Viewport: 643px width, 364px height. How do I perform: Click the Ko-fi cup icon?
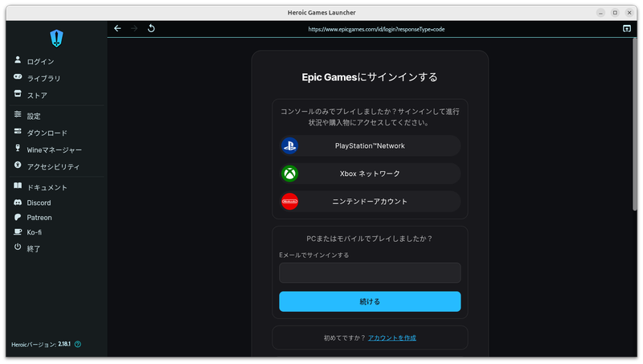[18, 232]
